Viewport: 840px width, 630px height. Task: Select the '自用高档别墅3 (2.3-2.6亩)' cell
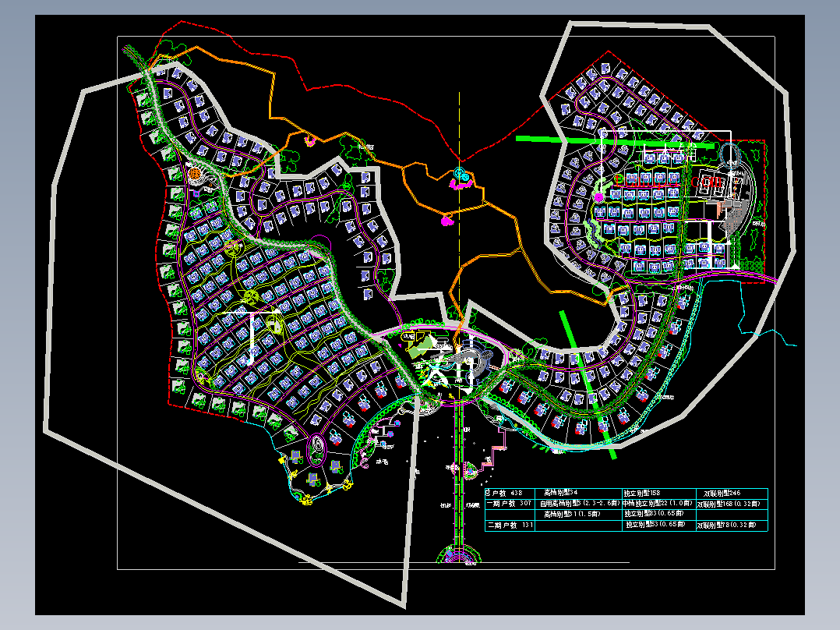pyautogui.click(x=578, y=504)
